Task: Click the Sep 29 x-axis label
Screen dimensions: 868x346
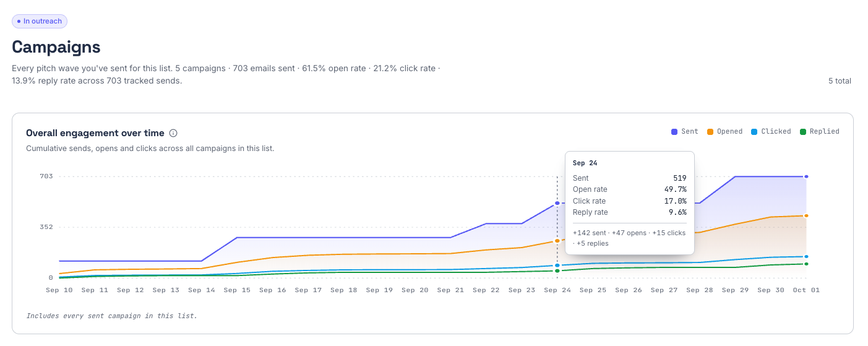Action: point(736,290)
